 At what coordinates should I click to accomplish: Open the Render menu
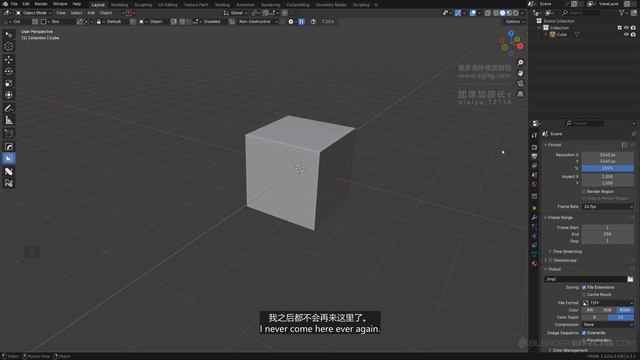point(41,4)
